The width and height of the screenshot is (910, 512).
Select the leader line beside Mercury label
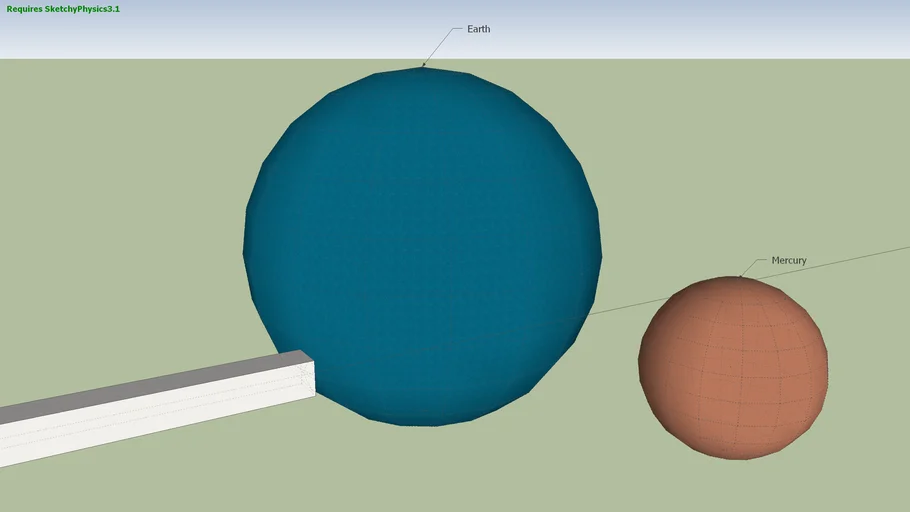(x=753, y=266)
